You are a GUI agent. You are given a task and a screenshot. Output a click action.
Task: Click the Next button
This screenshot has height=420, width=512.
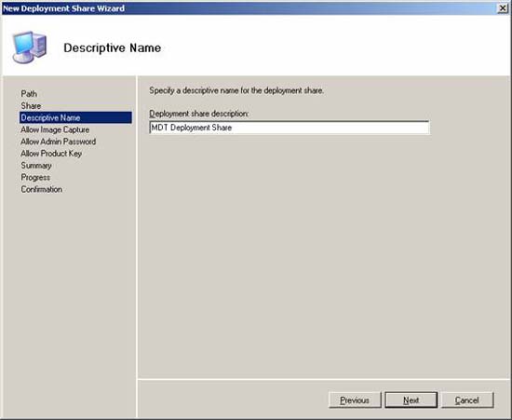411,400
